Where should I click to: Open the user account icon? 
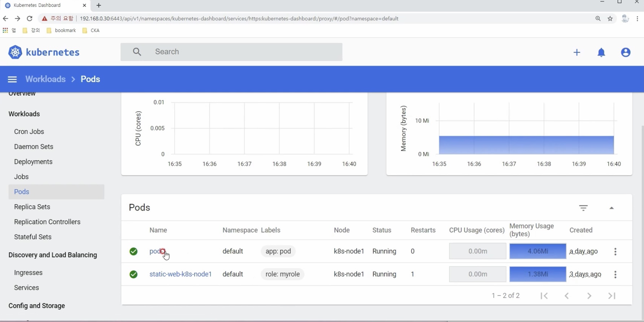[x=626, y=52]
